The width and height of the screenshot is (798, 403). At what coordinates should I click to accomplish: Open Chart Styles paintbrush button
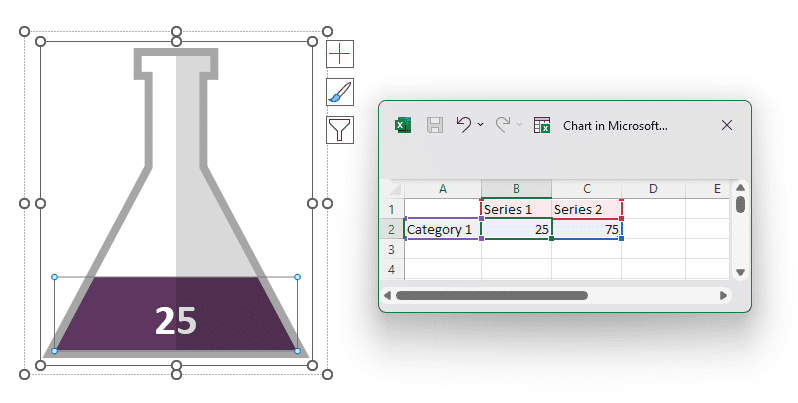pos(340,92)
